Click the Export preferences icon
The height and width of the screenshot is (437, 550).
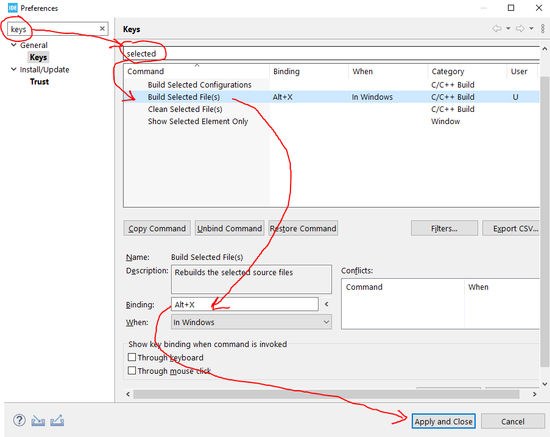57,420
